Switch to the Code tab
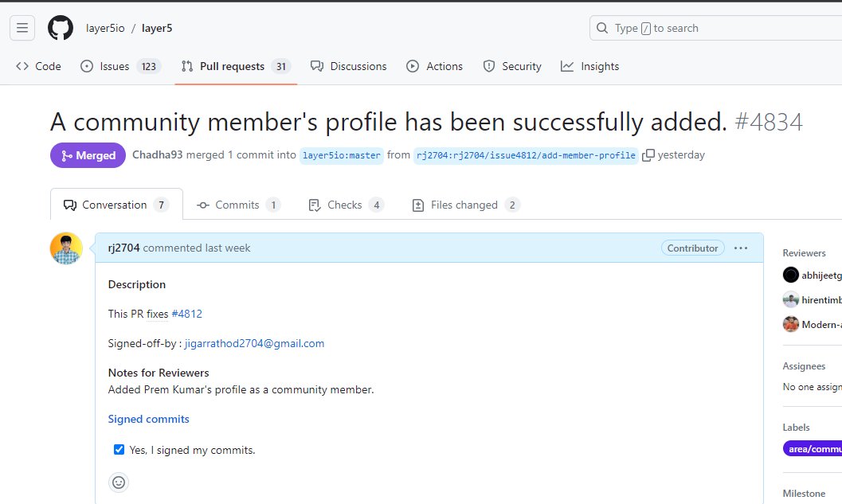Screen dimensions: 842x504 click(x=39, y=67)
